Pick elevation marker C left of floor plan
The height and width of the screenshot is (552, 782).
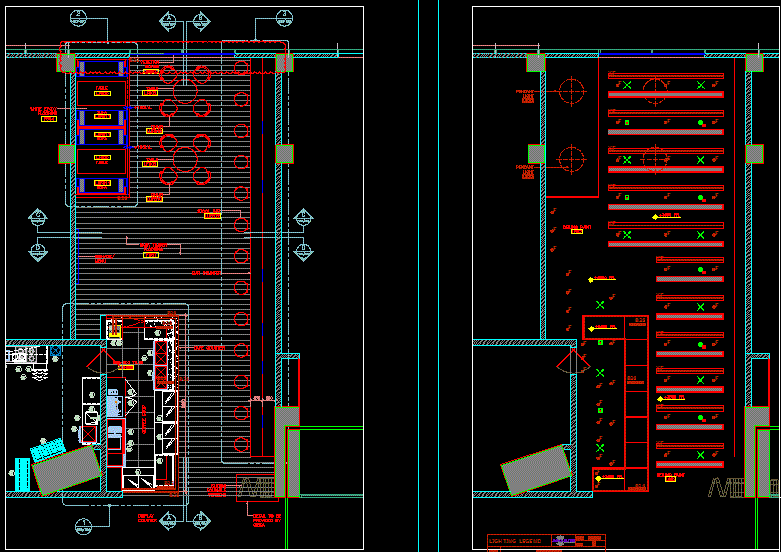(x=37, y=215)
